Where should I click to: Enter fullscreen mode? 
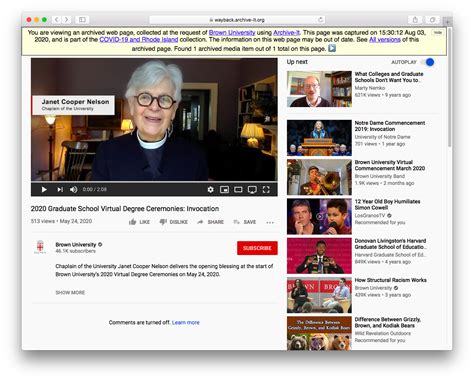coord(266,190)
